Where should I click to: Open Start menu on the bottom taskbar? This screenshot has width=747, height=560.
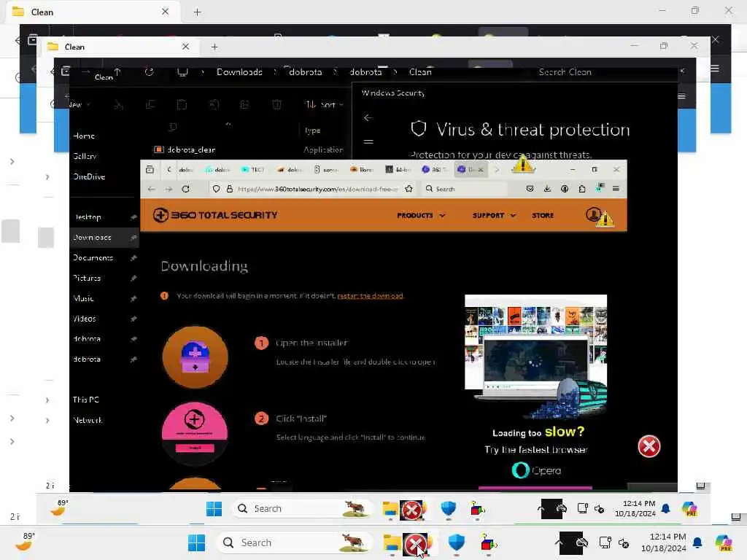click(x=196, y=542)
